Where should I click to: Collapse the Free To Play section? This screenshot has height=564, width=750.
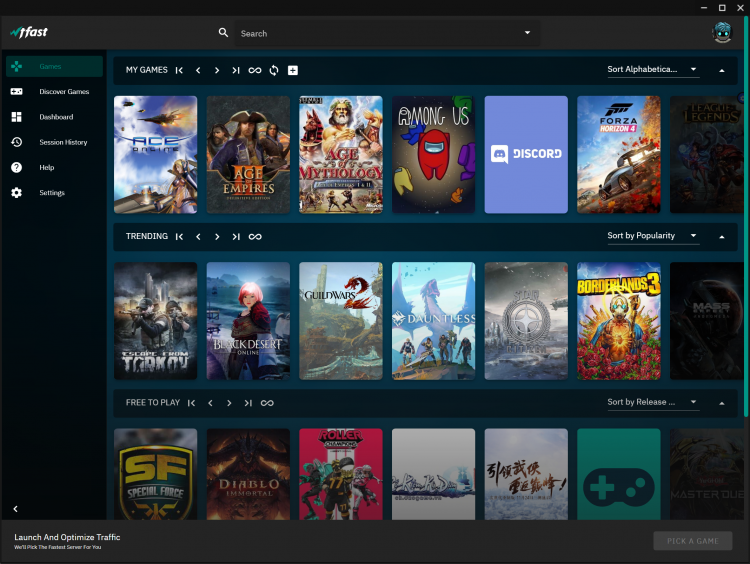click(722, 403)
